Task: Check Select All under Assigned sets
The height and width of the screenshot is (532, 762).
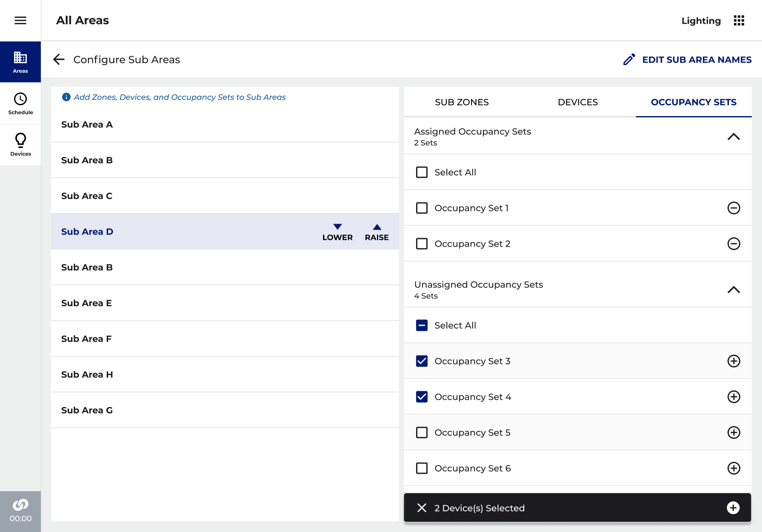Action: click(422, 172)
